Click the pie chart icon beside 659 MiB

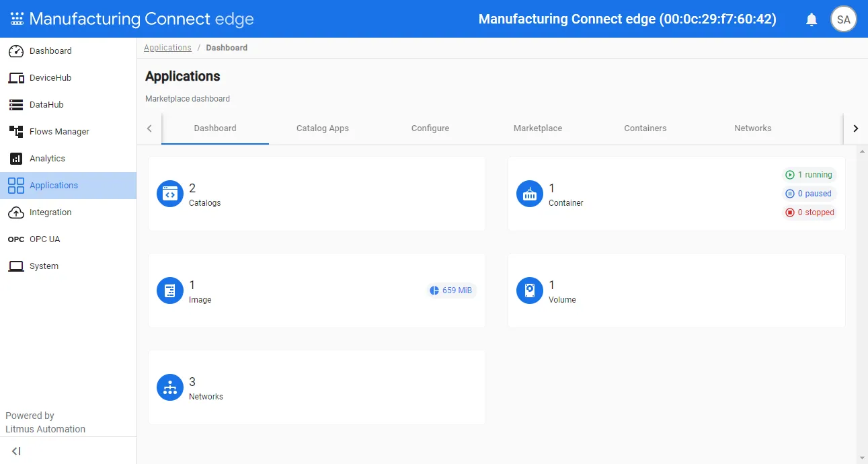(434, 291)
